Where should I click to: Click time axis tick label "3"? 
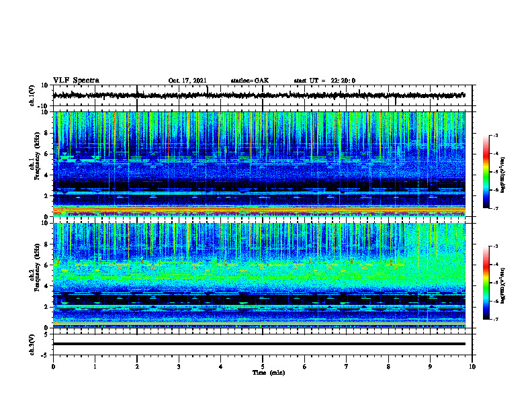(x=179, y=367)
